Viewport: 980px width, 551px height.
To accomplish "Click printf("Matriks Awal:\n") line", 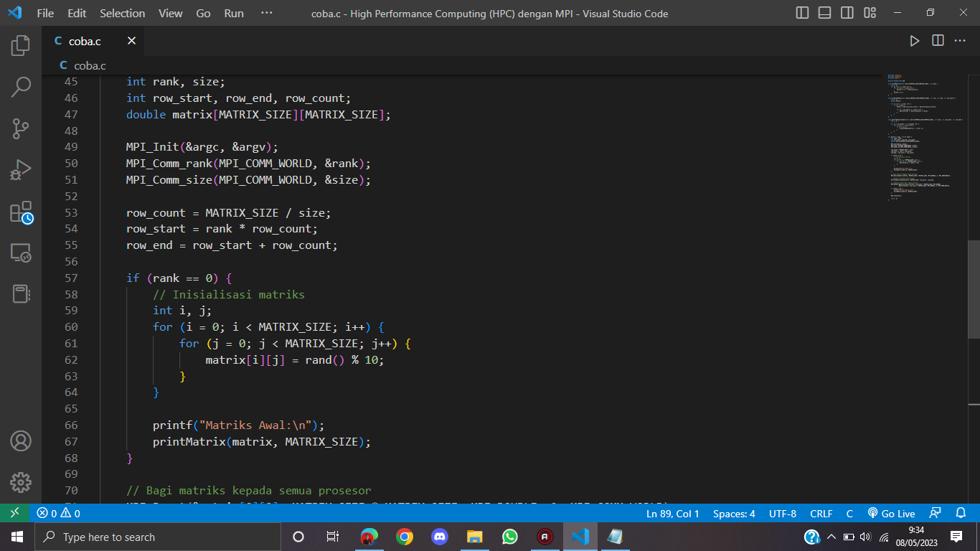I will click(239, 425).
